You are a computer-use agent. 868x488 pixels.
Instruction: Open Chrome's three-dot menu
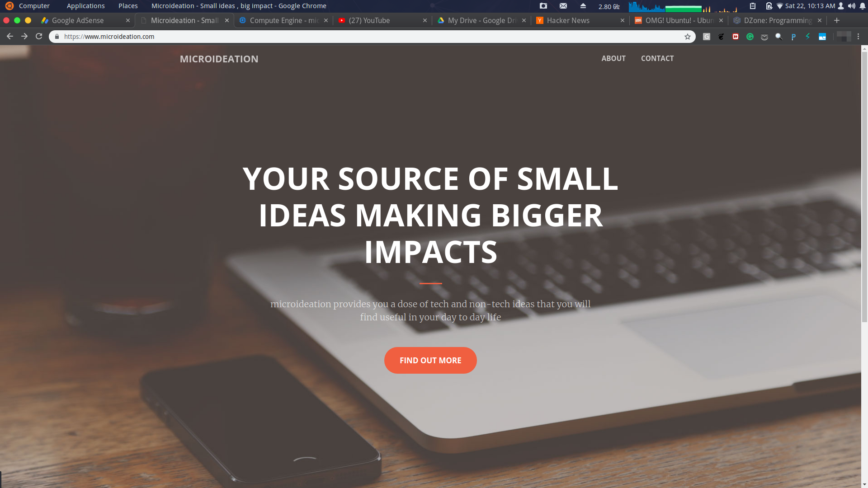click(858, 37)
